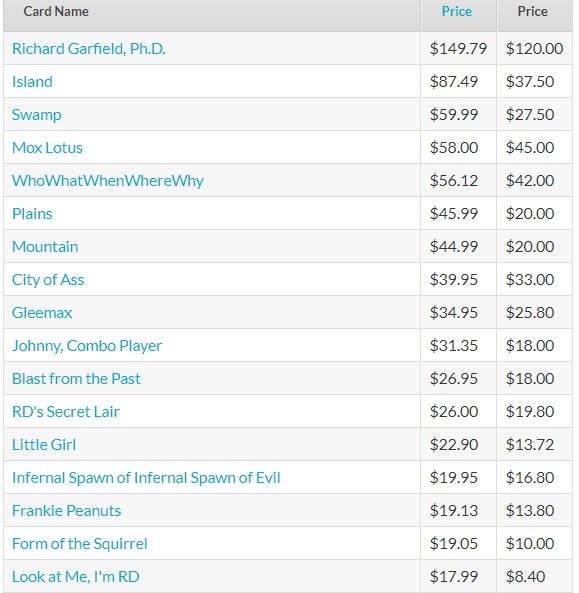Screen dimensions: 579x593
Task: Select the WhoWhatWhenWhereWhy card link
Action: click(108, 181)
